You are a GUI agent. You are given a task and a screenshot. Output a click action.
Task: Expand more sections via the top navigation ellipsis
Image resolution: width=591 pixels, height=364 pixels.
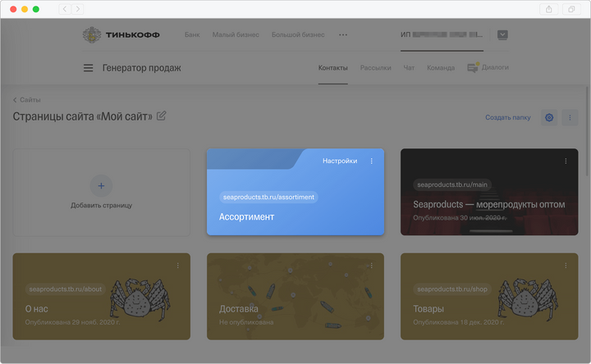coord(343,35)
